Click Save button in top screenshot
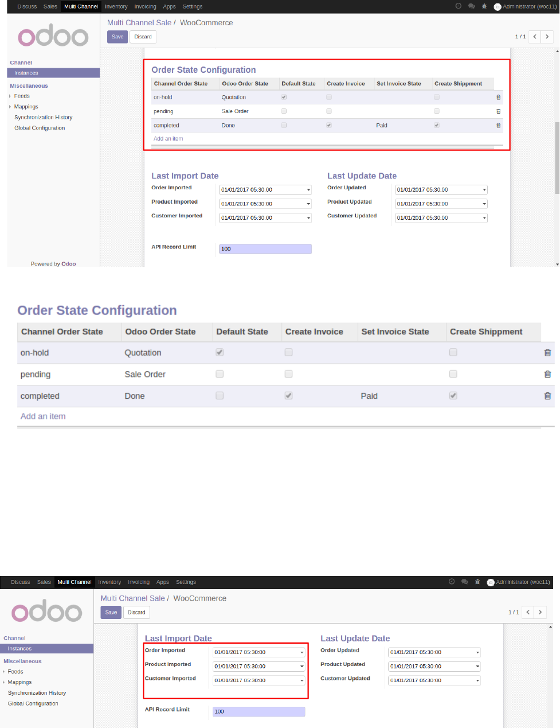The height and width of the screenshot is (728, 560). 118,37
